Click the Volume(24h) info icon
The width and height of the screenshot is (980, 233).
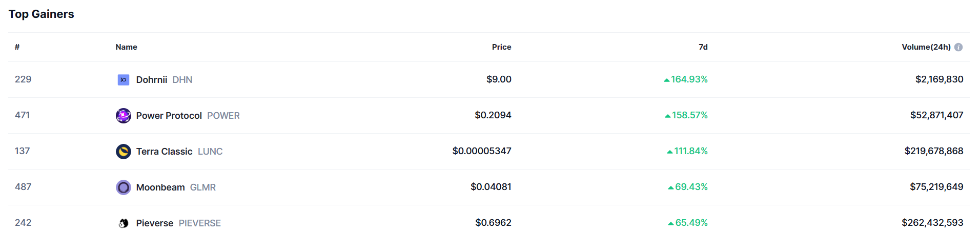[958, 47]
